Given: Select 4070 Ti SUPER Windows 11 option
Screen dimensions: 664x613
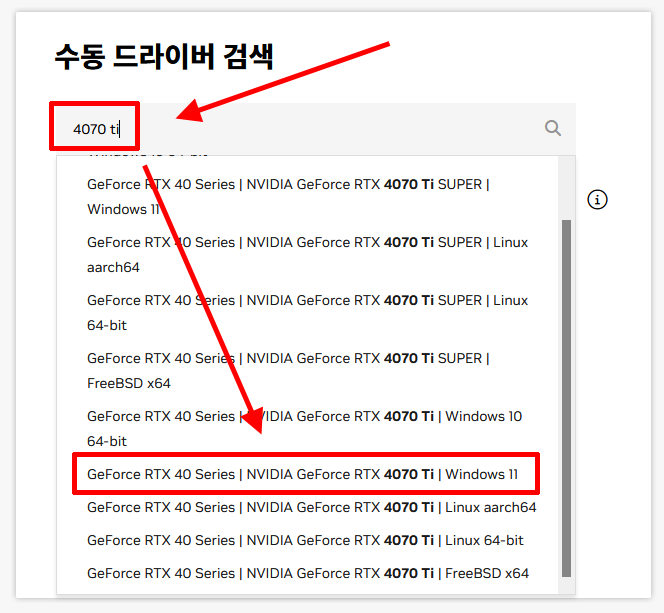Looking at the screenshot, I should pos(307,197).
